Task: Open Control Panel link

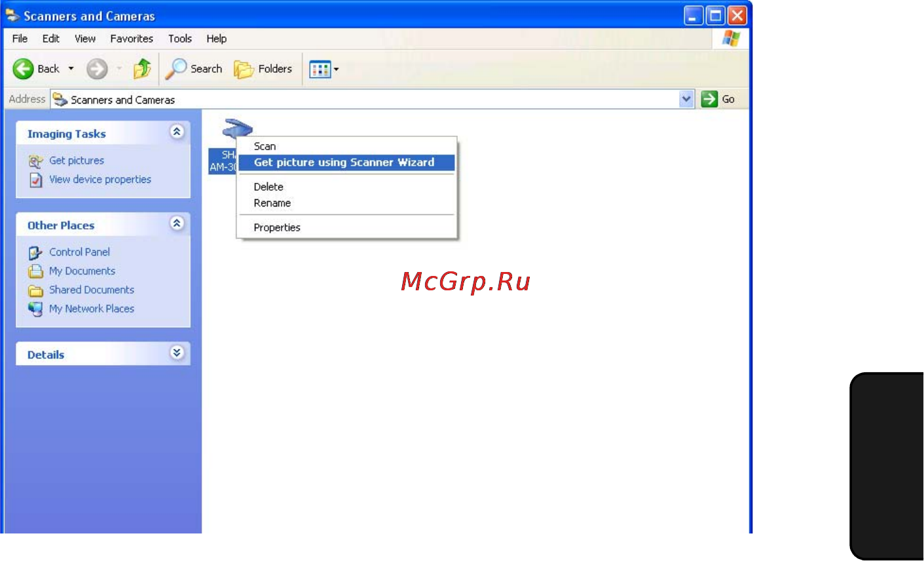Action: [x=79, y=252]
